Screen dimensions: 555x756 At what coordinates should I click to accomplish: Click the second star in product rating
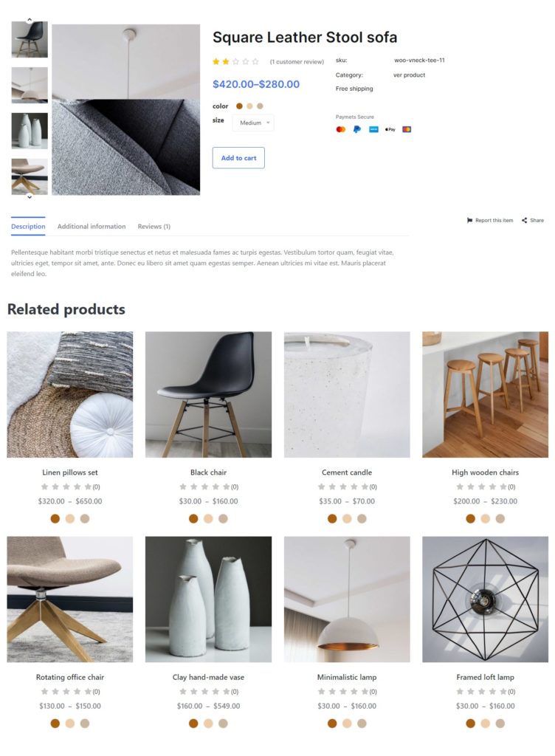[226, 62]
